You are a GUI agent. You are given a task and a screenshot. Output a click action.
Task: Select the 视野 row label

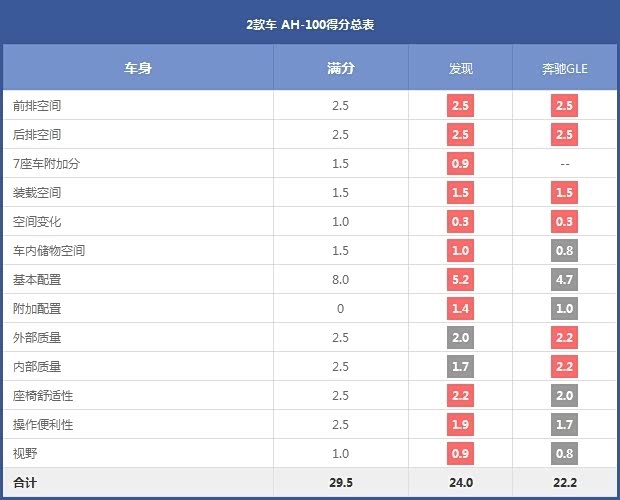pyautogui.click(x=24, y=454)
